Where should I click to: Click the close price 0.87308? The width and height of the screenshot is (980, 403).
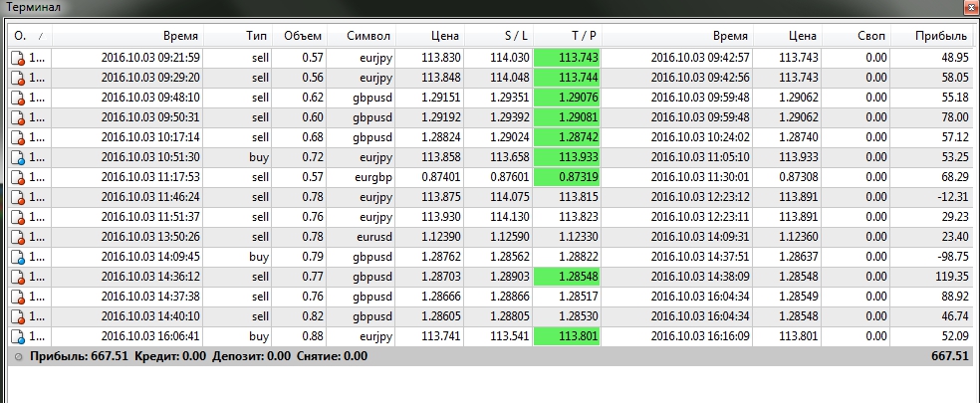tap(798, 177)
